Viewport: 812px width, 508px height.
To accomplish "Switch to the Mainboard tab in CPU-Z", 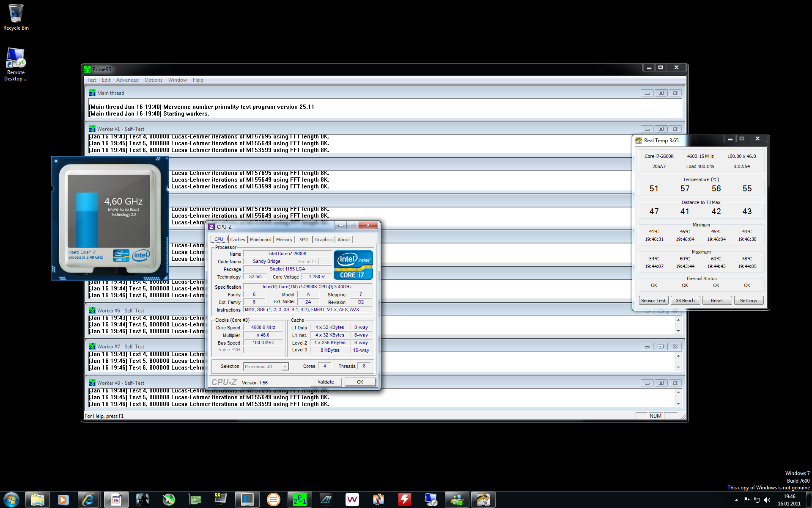I will click(261, 240).
